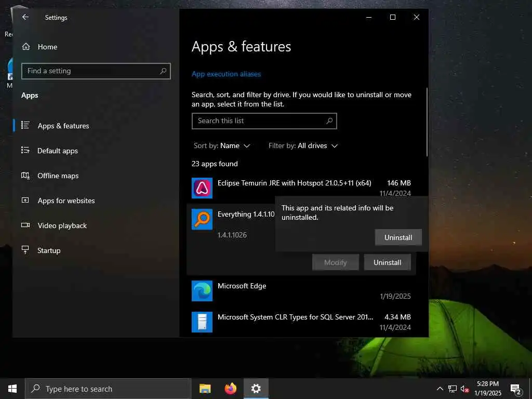This screenshot has width=532, height=399.
Task: Open Offline maps section
Action: pos(58,176)
